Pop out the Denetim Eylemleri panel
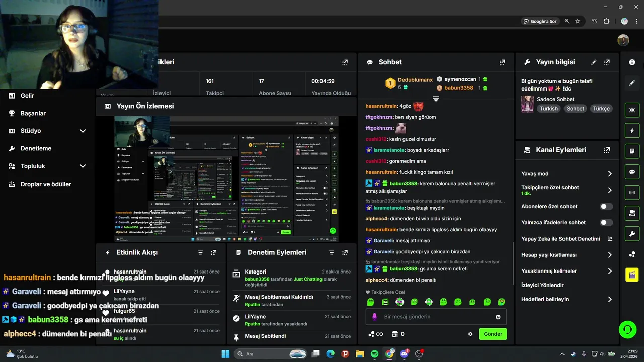The width and height of the screenshot is (644, 362). click(x=345, y=252)
